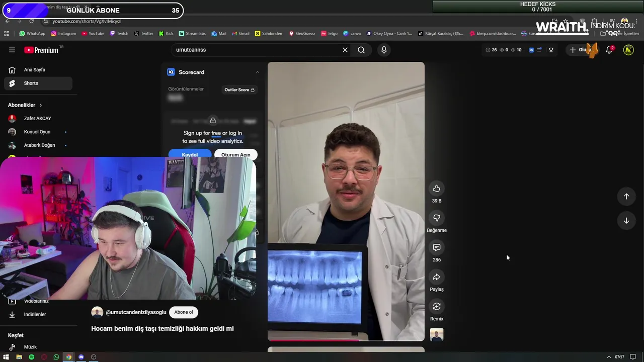Open the comments showing 286
This screenshot has height=362, width=644.
pos(437,247)
